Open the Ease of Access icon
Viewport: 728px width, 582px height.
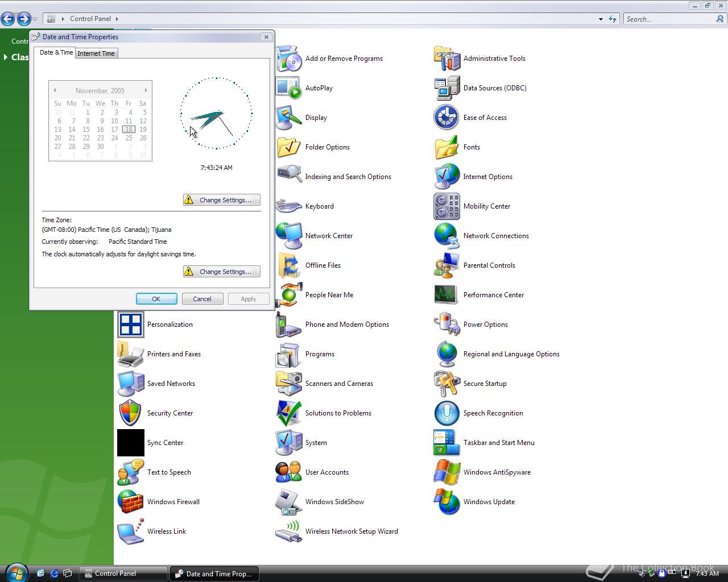pyautogui.click(x=447, y=117)
